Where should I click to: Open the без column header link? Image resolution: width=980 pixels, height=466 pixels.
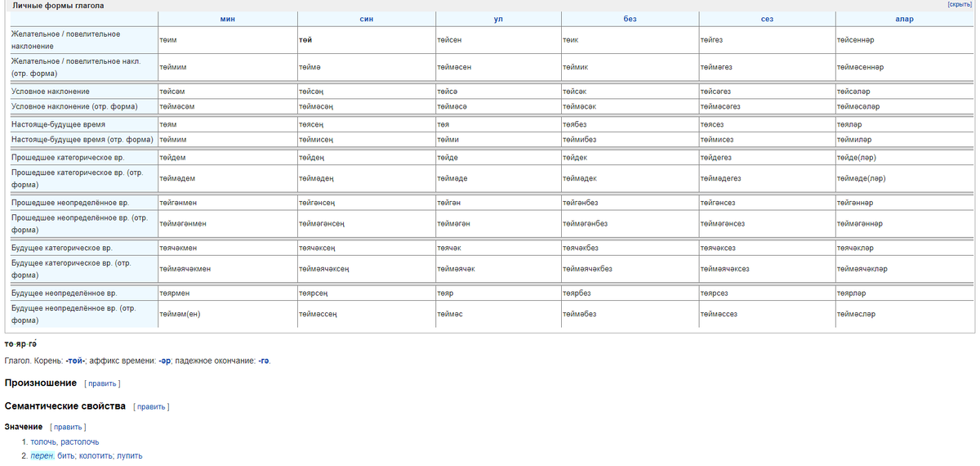630,19
